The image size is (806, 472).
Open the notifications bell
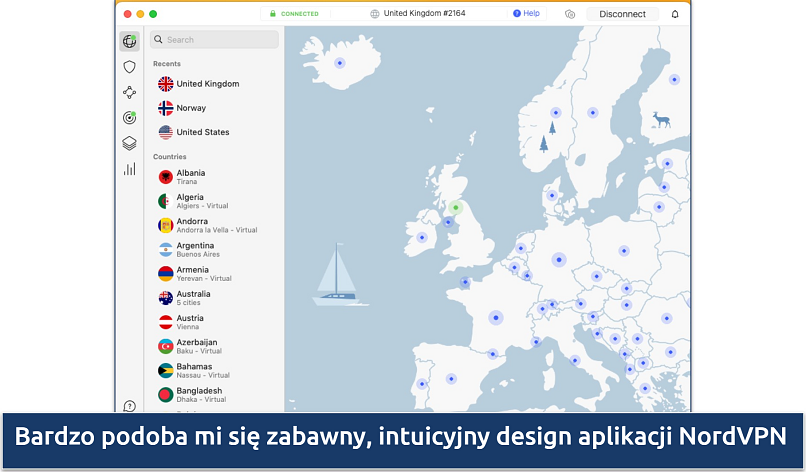(675, 14)
